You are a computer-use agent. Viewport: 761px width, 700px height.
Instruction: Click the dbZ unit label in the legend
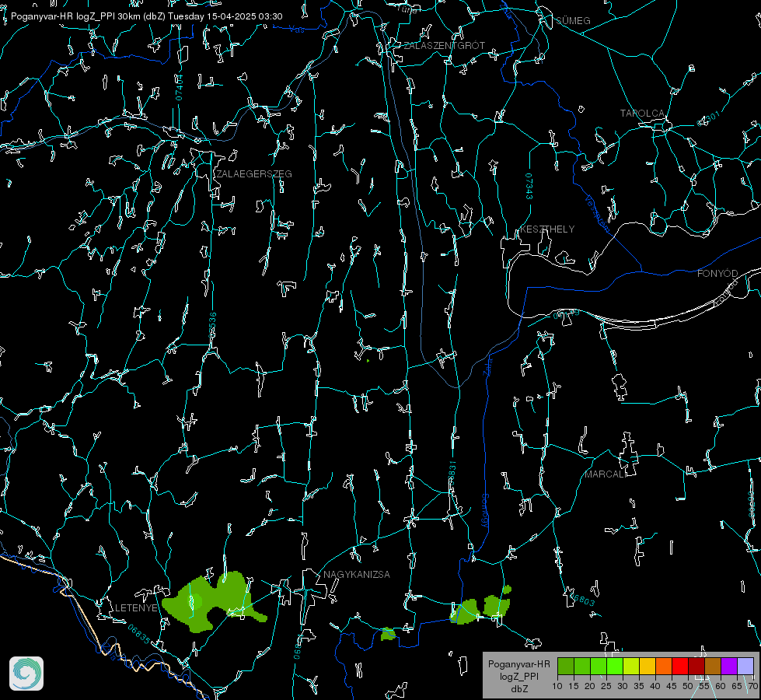tap(518, 689)
